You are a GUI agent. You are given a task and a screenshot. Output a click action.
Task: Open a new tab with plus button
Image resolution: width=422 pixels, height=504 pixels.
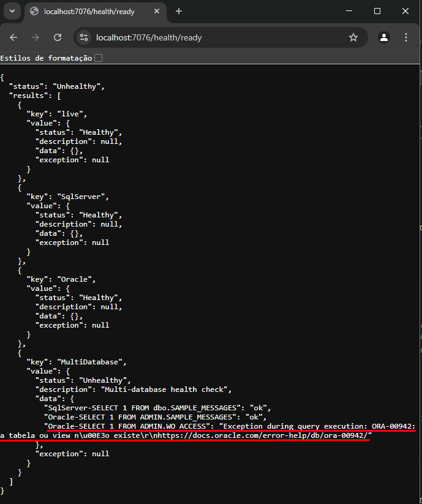coord(179,11)
